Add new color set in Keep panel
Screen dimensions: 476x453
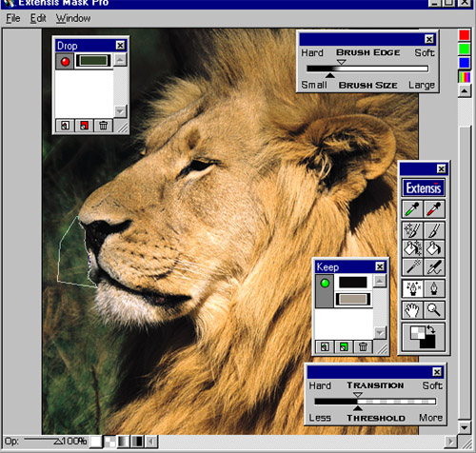pos(325,347)
